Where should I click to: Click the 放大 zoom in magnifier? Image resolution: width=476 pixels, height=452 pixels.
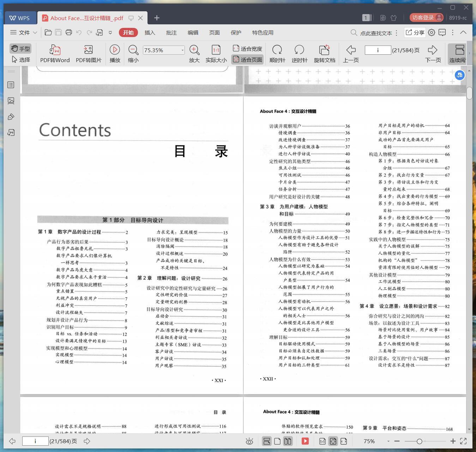(x=194, y=54)
